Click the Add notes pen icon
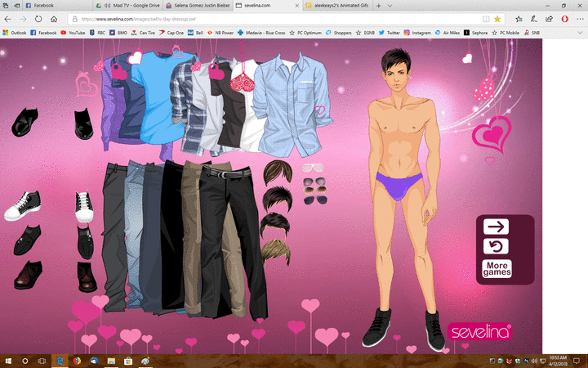 [x=533, y=19]
